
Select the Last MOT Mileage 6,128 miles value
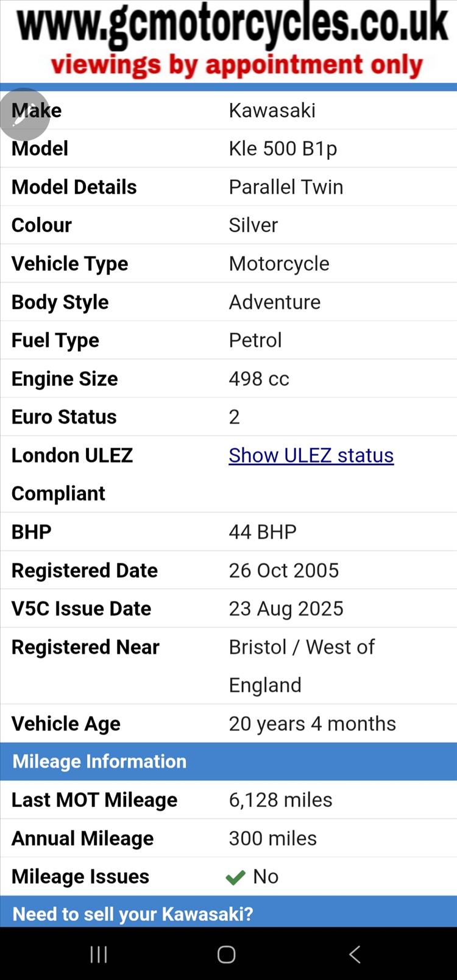coord(280,800)
